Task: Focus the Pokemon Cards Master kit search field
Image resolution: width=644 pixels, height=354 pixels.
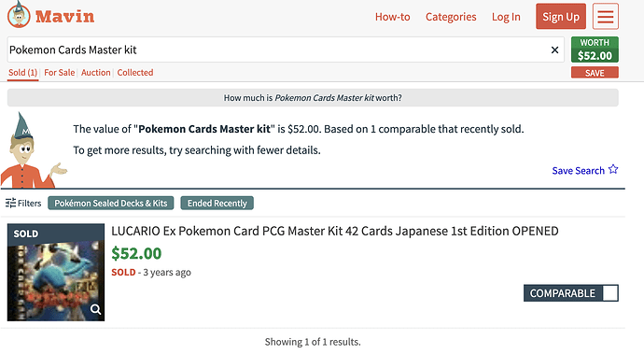Action: coord(277,50)
